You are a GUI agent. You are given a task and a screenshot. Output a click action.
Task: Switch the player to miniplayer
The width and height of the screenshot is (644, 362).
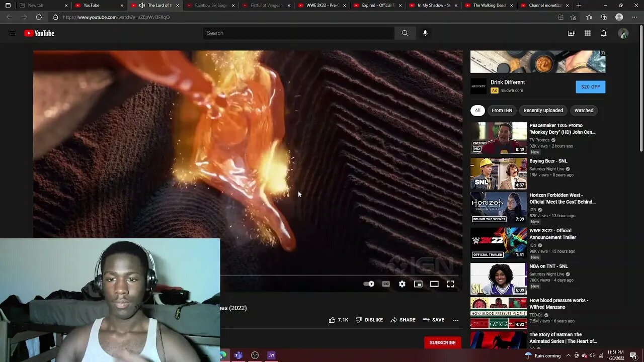click(418, 284)
